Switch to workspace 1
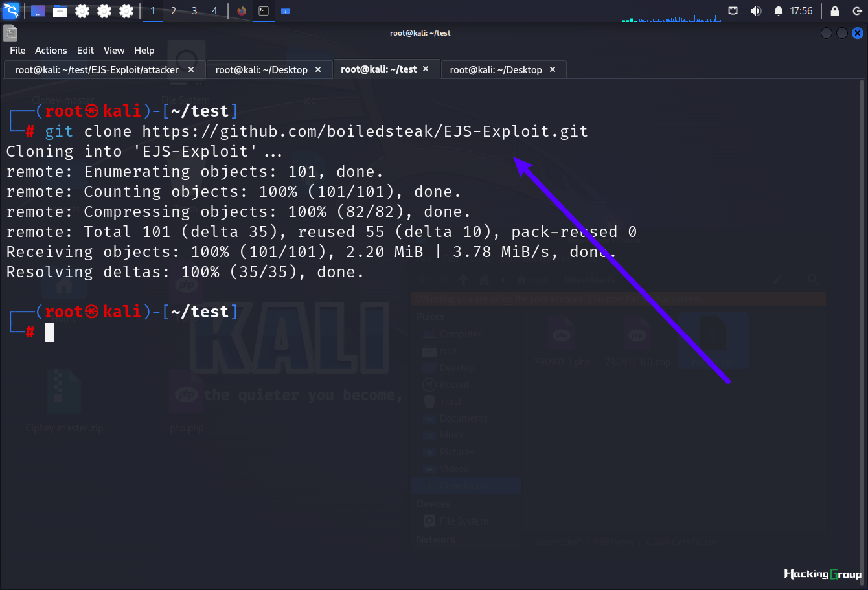This screenshot has width=868, height=590. pyautogui.click(x=153, y=11)
